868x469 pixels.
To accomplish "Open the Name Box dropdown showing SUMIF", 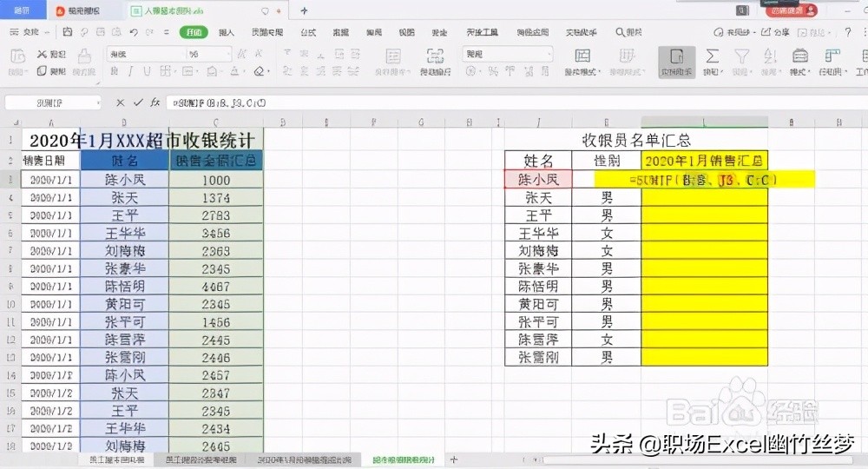I will (x=98, y=103).
